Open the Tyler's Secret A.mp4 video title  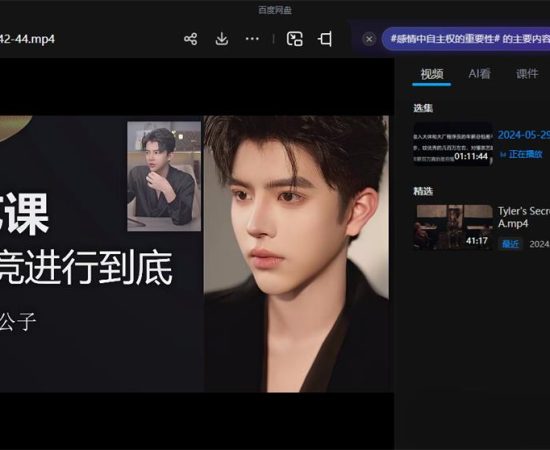tap(524, 217)
